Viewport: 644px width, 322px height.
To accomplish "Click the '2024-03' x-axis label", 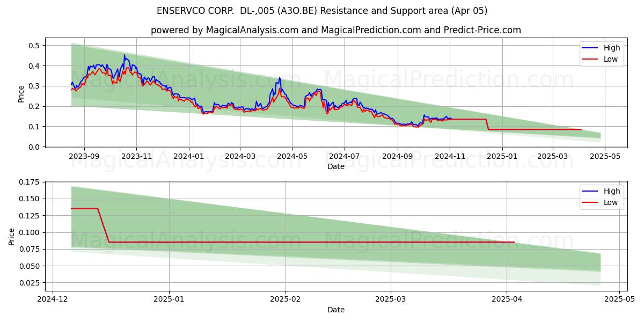I will (240, 156).
